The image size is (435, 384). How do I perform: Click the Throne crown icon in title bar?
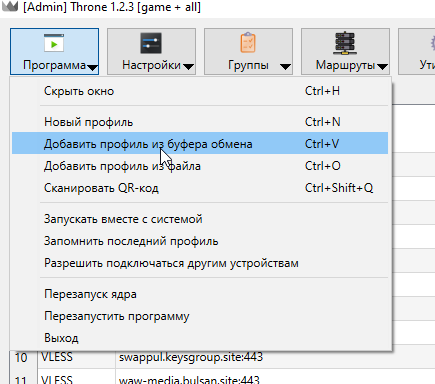[9, 7]
